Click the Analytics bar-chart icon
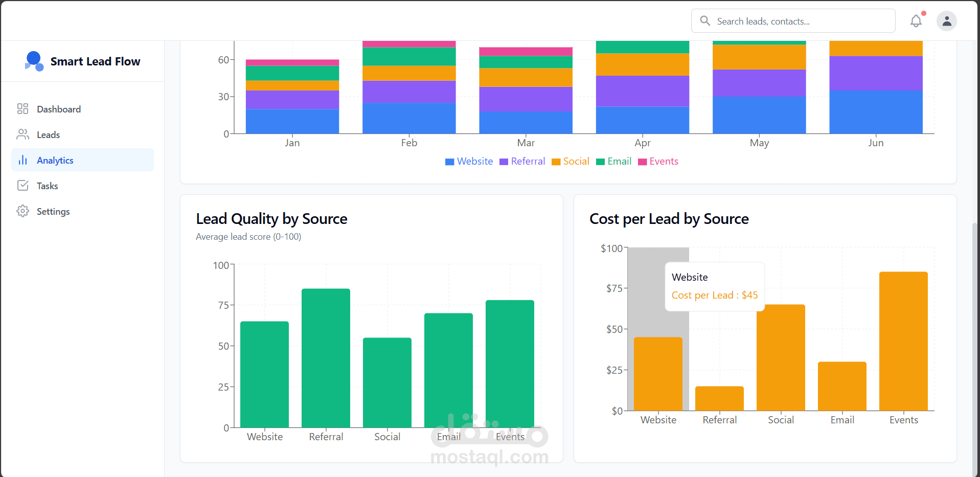The width and height of the screenshot is (980, 477). tap(22, 160)
